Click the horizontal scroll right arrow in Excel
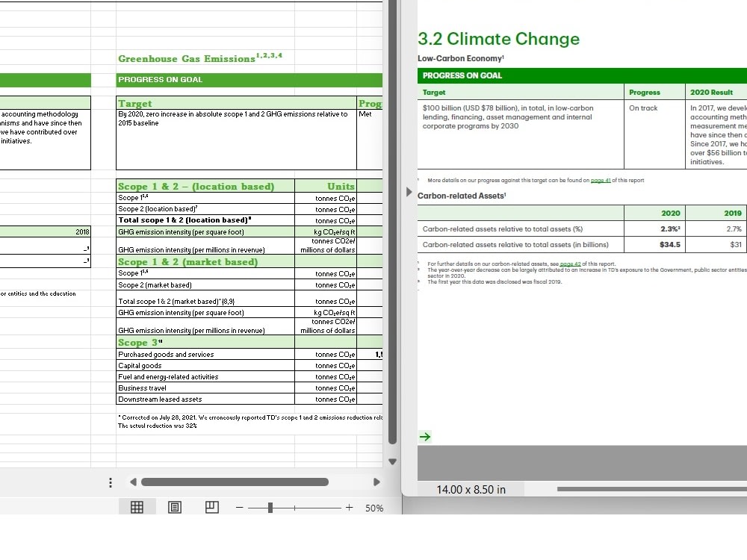This screenshot has height=560, width=747. [376, 482]
